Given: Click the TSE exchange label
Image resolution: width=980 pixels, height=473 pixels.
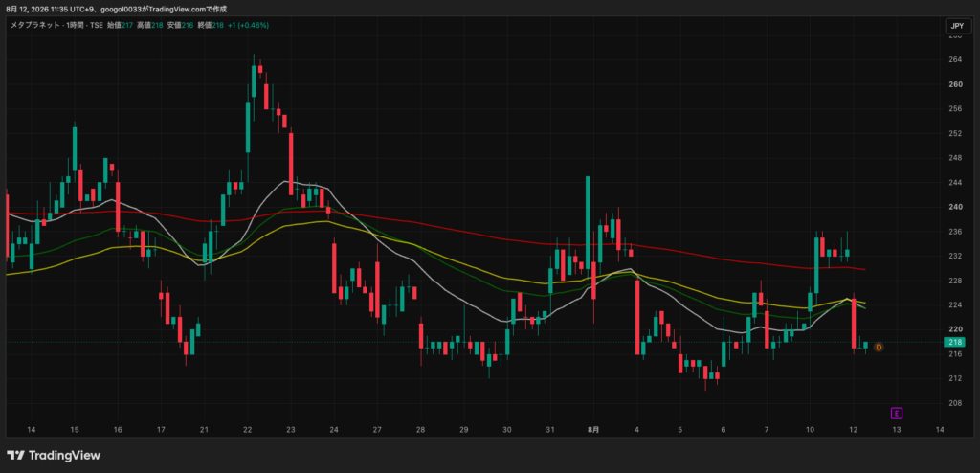Looking at the screenshot, I should 97,26.
